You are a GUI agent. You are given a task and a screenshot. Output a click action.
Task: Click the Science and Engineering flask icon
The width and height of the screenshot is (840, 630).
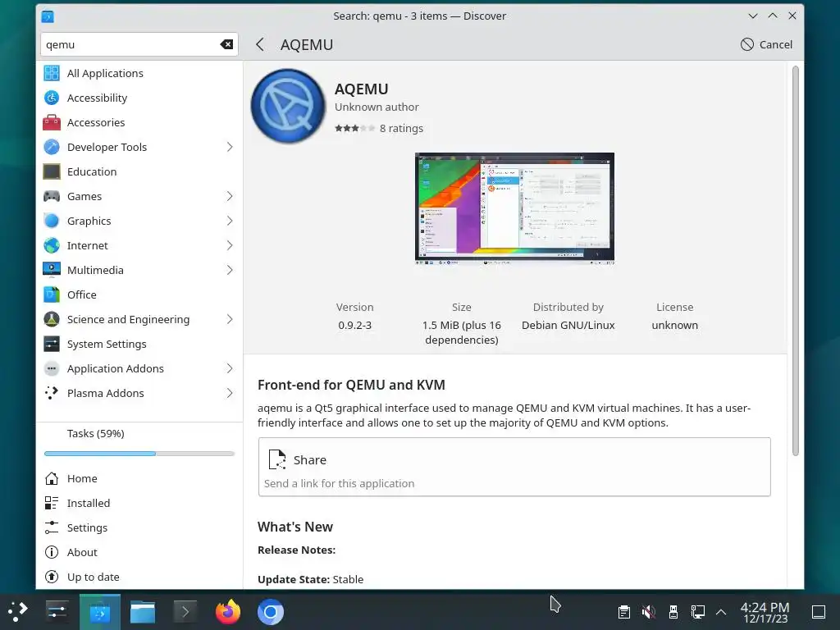click(x=52, y=319)
